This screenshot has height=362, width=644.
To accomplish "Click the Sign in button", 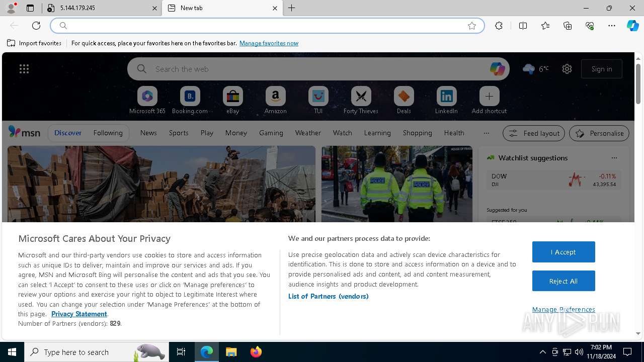I will point(602,69).
